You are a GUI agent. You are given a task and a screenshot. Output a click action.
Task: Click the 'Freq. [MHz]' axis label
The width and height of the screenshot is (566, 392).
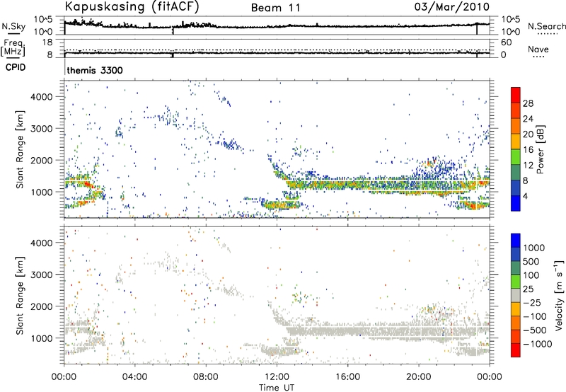(x=13, y=47)
